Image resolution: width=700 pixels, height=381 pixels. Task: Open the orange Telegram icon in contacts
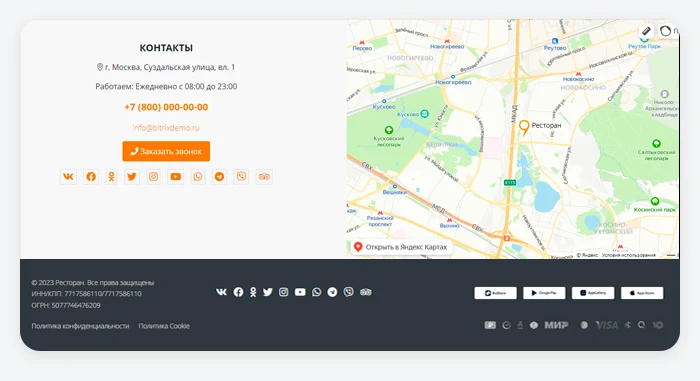coord(219,176)
